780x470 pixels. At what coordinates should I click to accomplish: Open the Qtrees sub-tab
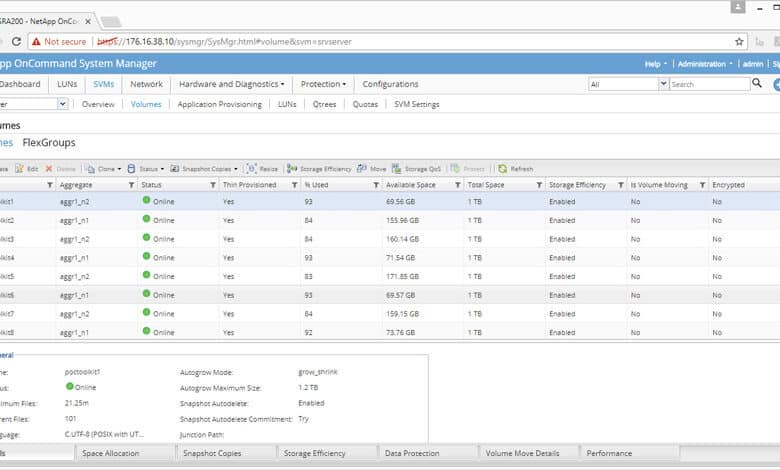pos(324,104)
